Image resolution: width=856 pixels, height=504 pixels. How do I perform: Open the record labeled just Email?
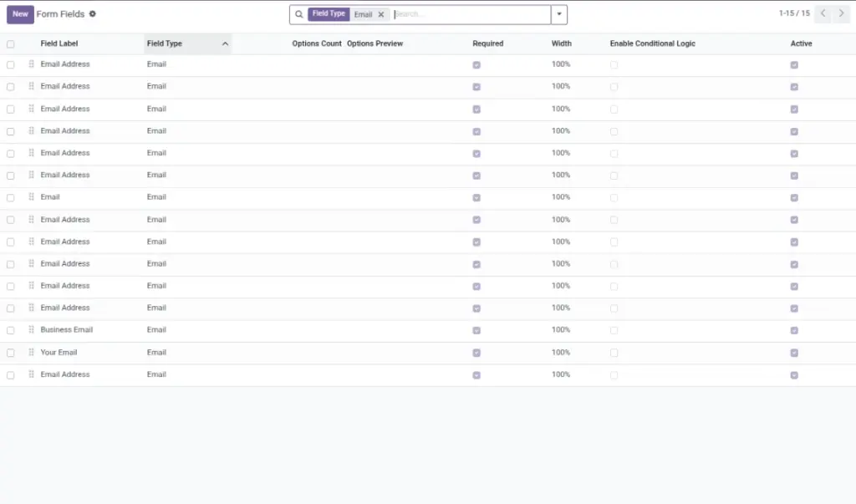49,197
